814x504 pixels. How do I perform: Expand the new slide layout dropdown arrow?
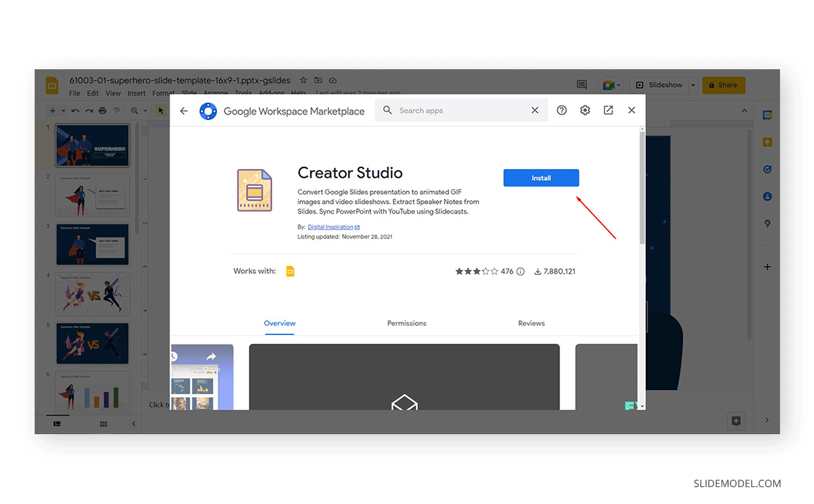(63, 111)
